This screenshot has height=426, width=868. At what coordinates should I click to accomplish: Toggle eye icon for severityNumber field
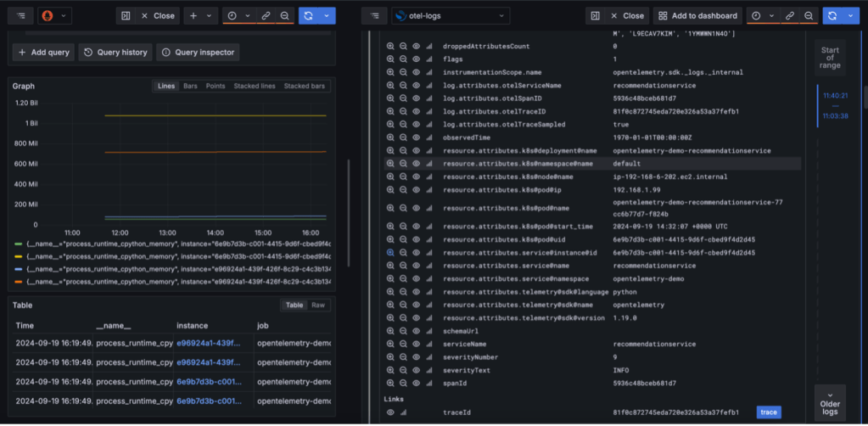point(416,357)
